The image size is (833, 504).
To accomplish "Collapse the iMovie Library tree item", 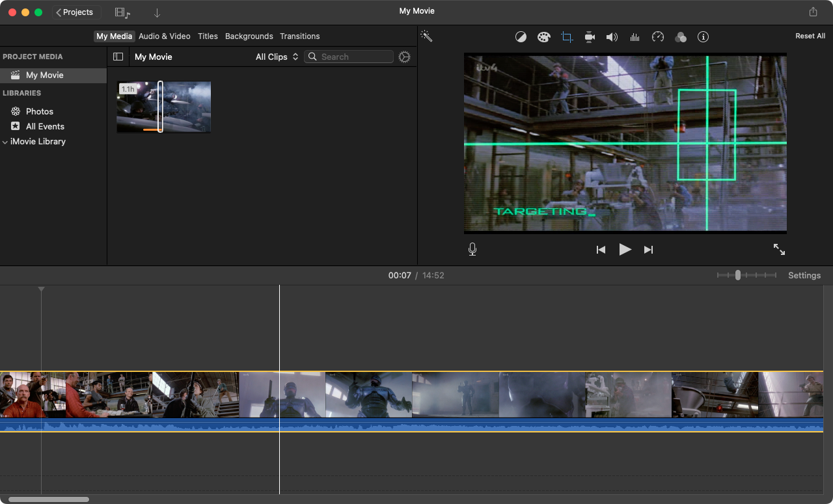I will point(5,142).
